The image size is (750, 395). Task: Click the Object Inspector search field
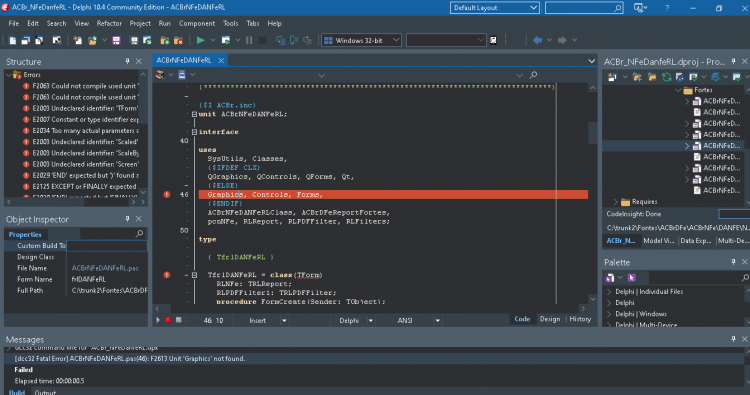(112, 233)
